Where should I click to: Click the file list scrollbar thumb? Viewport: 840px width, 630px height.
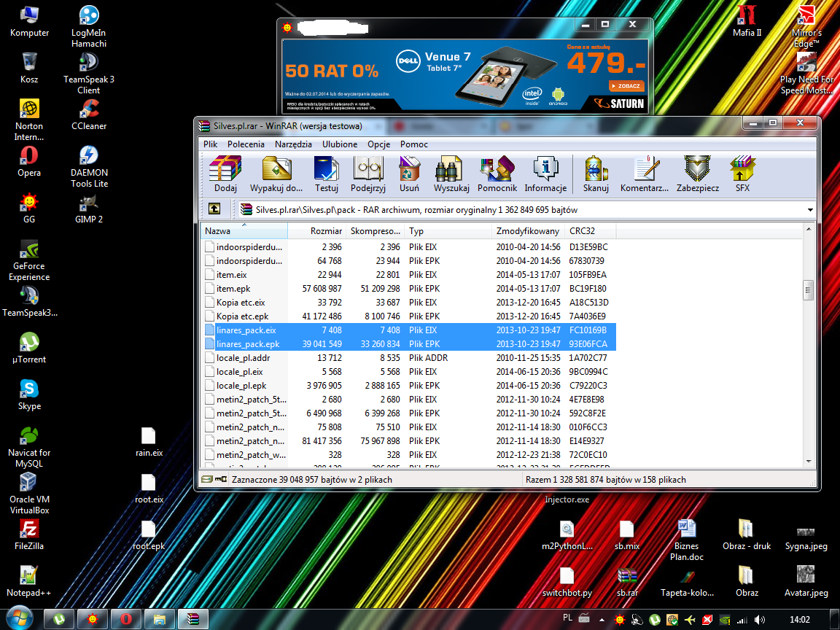(x=809, y=290)
